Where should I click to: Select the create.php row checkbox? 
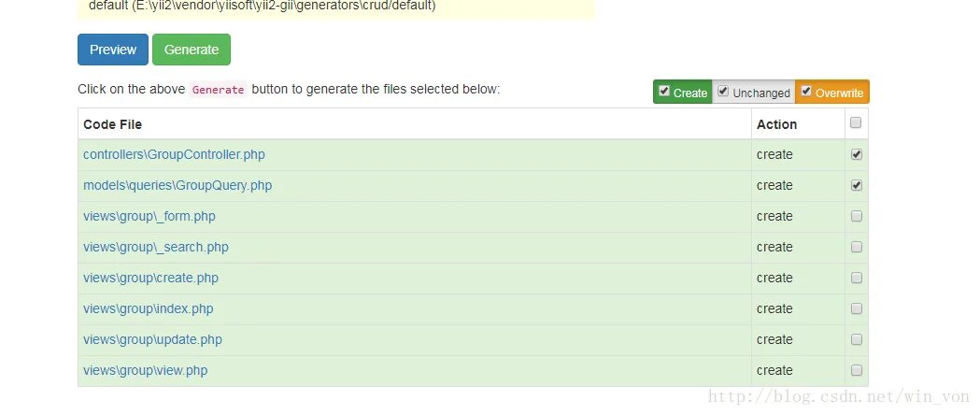click(x=857, y=278)
